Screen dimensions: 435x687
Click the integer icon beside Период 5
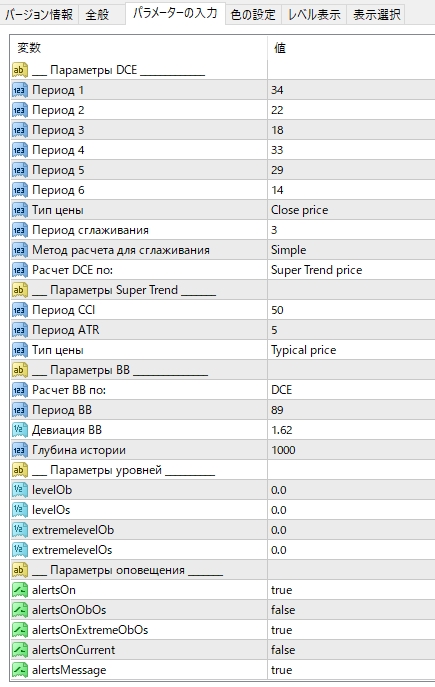[20, 170]
